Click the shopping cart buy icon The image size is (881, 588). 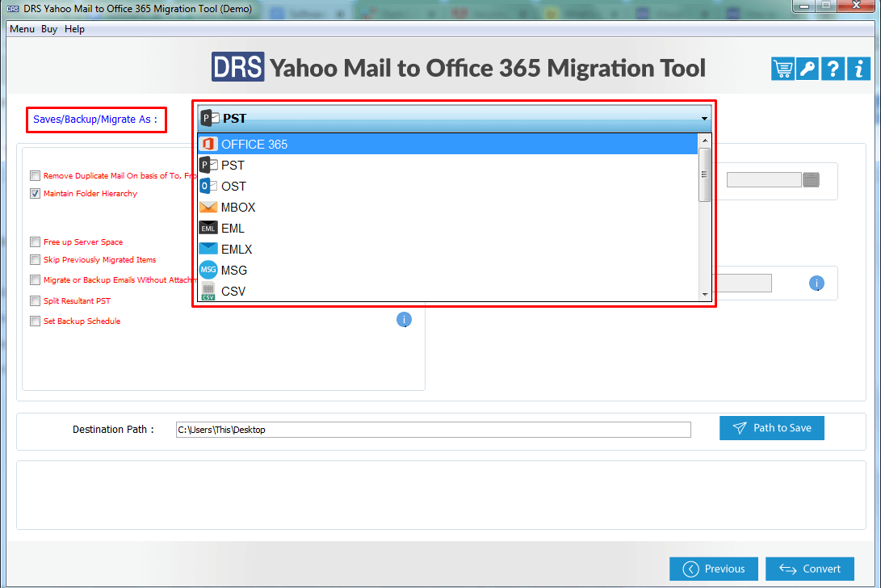[x=782, y=69]
